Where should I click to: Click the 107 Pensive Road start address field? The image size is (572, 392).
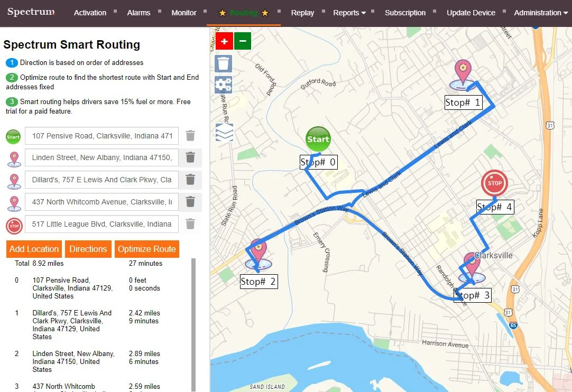(x=102, y=136)
